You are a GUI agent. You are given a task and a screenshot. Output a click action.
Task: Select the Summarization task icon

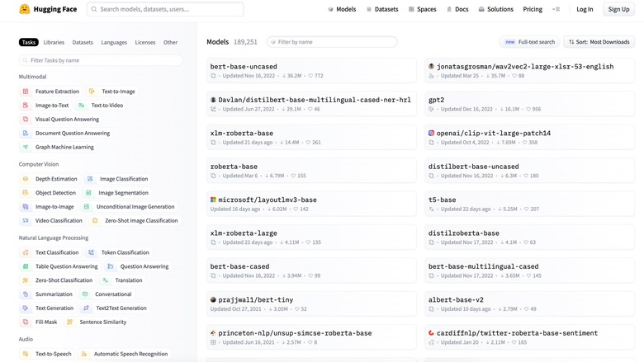pyautogui.click(x=26, y=294)
